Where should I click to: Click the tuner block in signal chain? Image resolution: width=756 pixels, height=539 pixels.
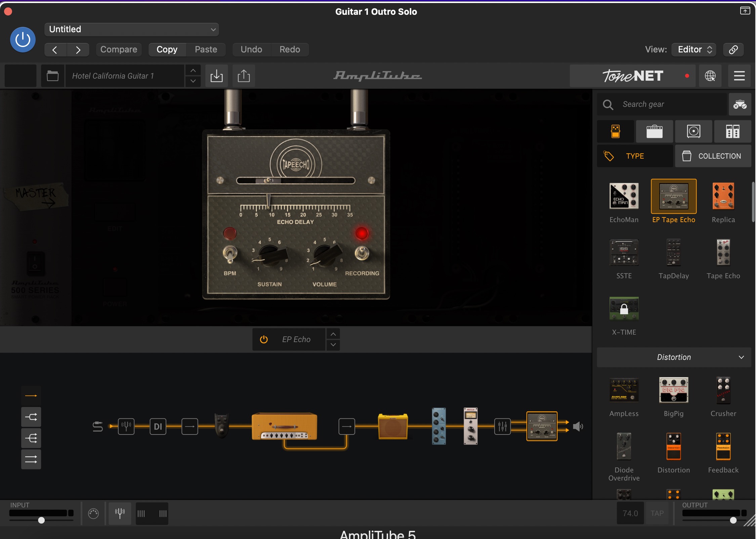click(x=126, y=426)
